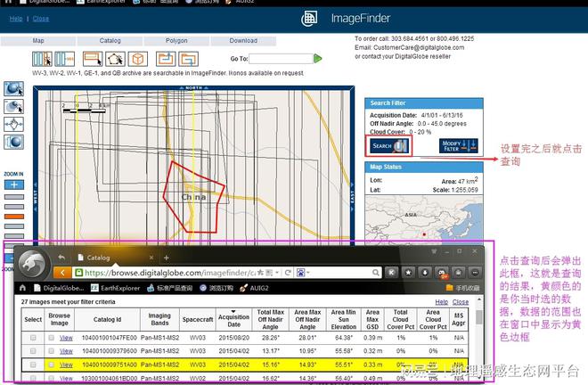Open the Polygon tab
The height and width of the screenshot is (385, 588).
click(176, 40)
